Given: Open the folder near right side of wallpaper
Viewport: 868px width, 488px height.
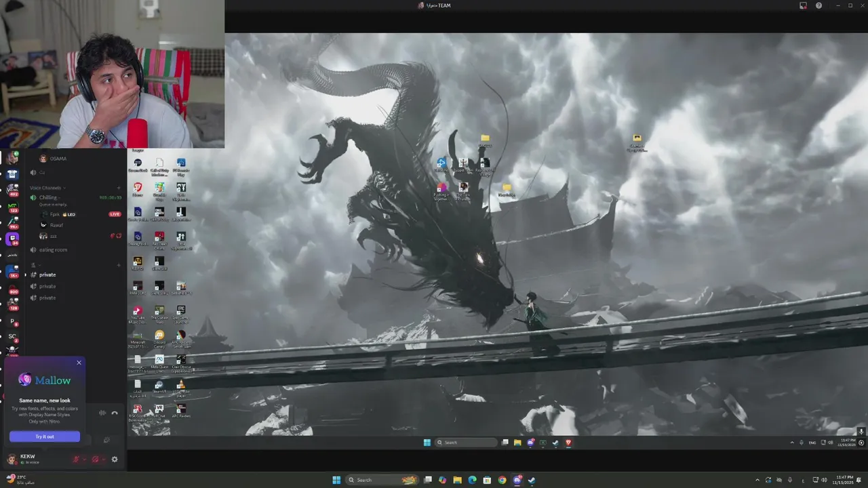Looking at the screenshot, I should (x=637, y=141).
